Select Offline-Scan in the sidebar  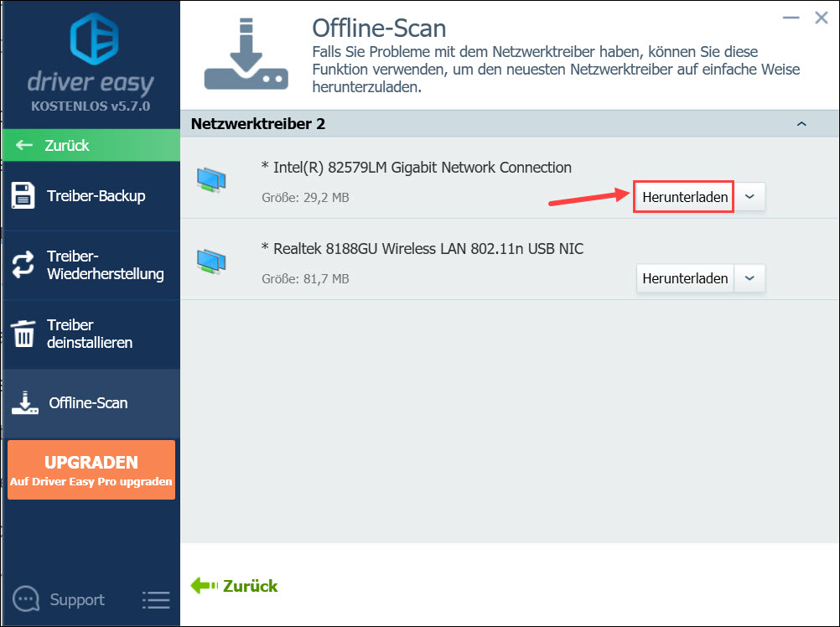coord(91,403)
